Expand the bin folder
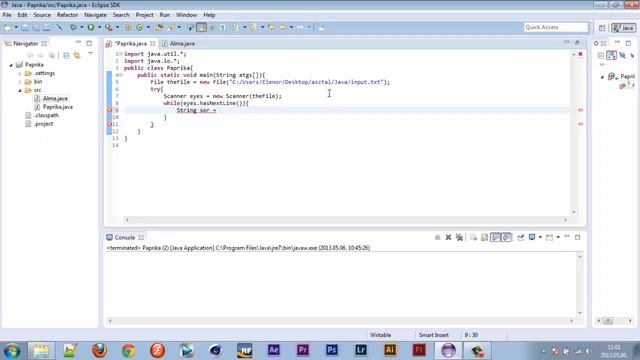The image size is (640, 360). pyautogui.click(x=20, y=82)
